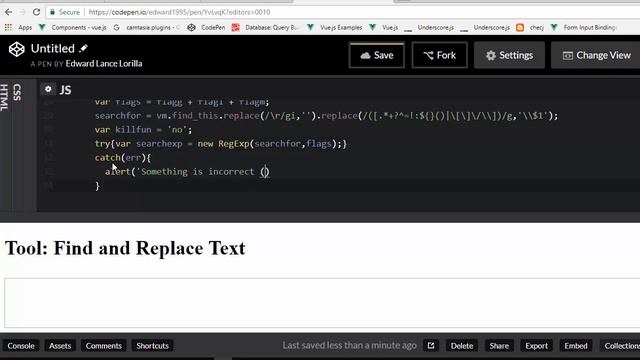This screenshot has height=360, width=640.
Task: Click the Untitled pen title
Action: (x=53, y=49)
